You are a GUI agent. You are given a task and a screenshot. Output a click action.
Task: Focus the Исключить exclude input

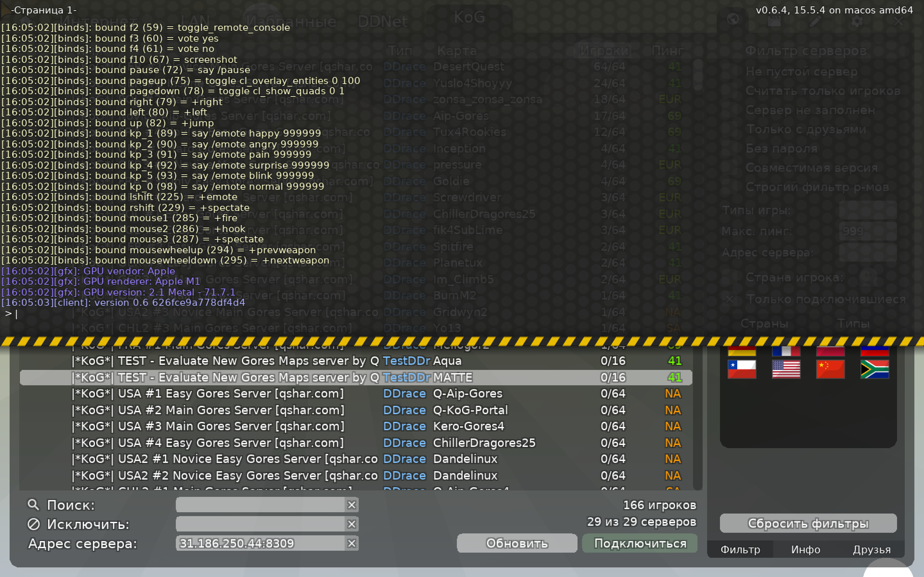click(260, 524)
